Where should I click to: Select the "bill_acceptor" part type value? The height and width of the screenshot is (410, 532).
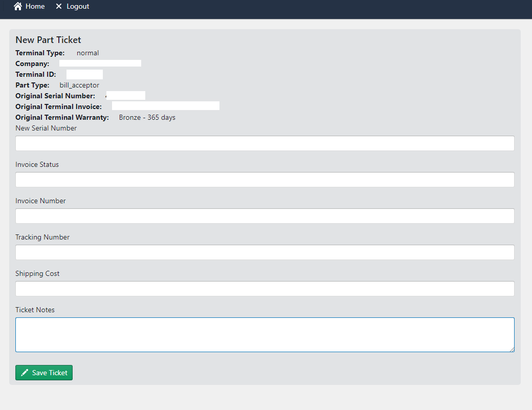click(79, 85)
